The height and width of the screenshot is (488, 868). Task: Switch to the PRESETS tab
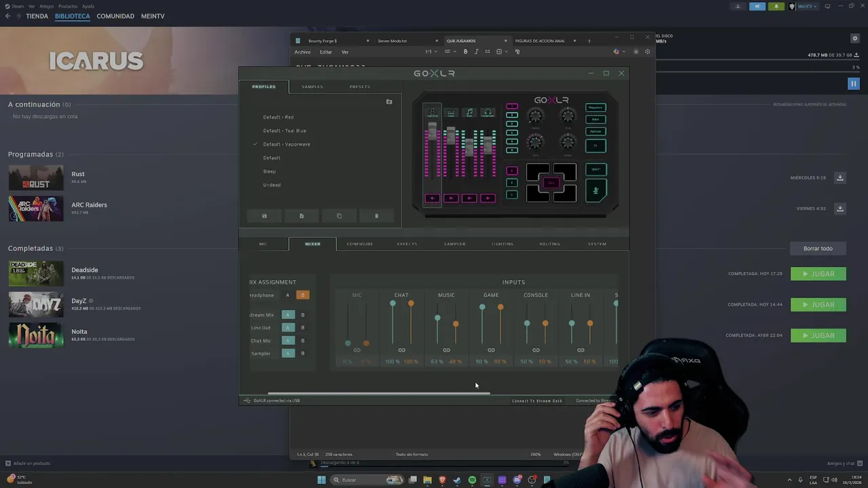point(359,87)
